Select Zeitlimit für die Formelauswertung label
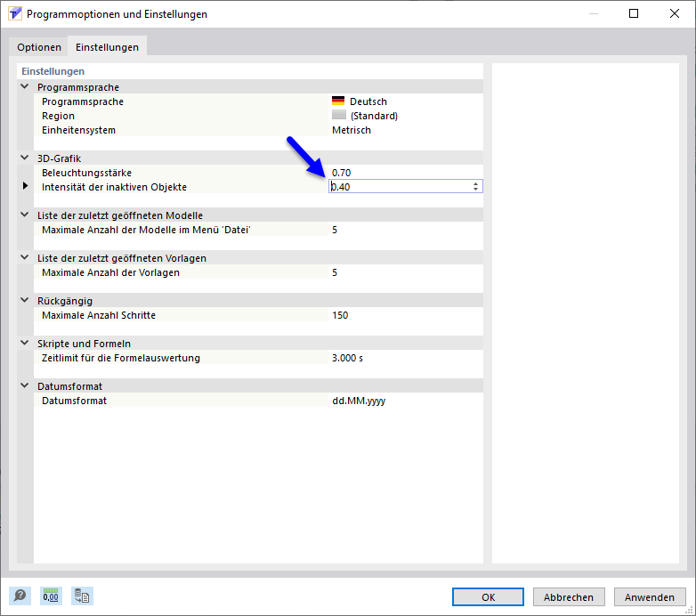The width and height of the screenshot is (696, 616). click(x=121, y=358)
